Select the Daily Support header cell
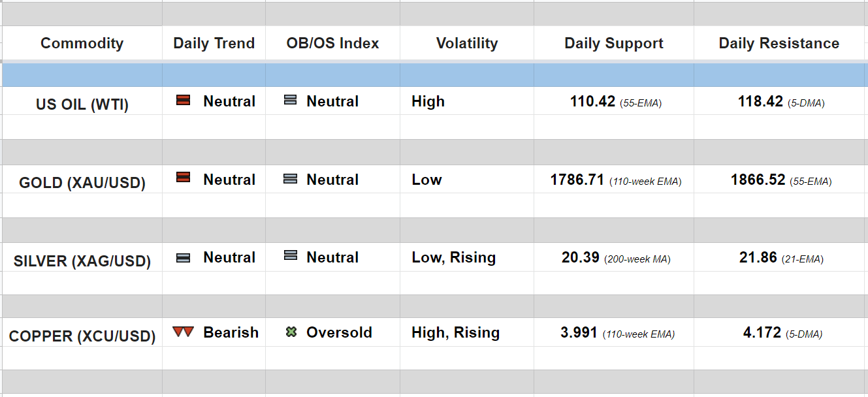The height and width of the screenshot is (397, 868). pos(613,43)
